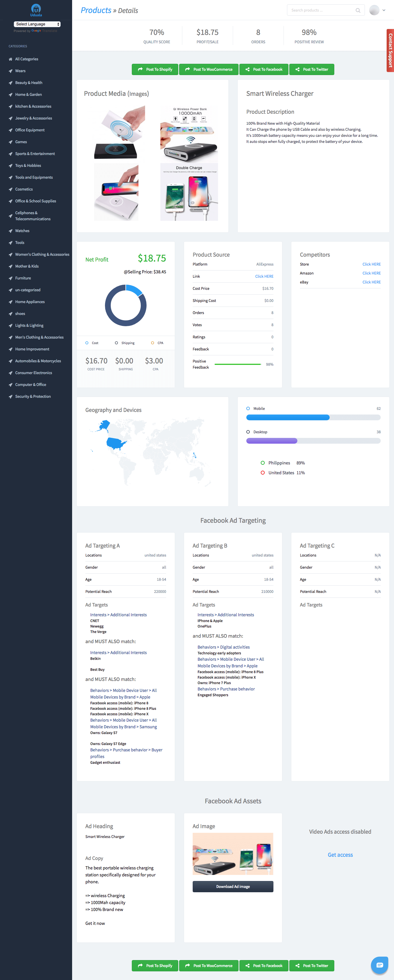Click rocket icon beside Furniture
This screenshot has height=980, width=394.
coord(11,278)
